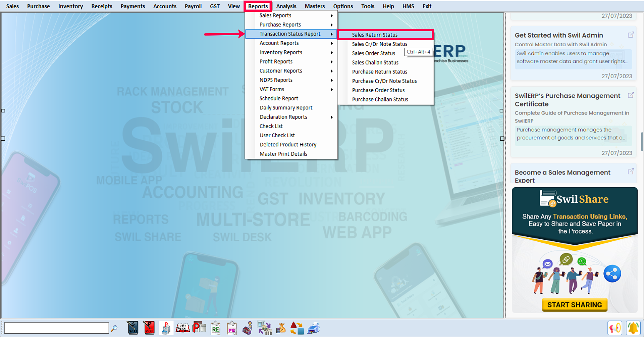Click the megaphone announcements icon
The image size is (644, 337).
[x=615, y=328]
